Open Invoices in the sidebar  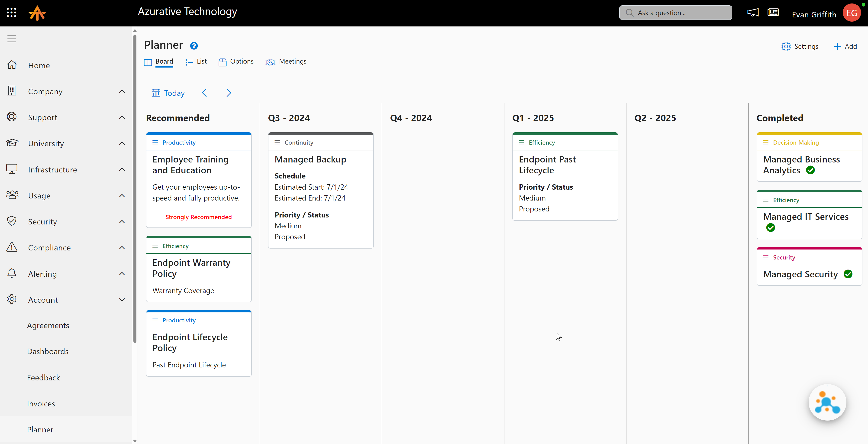(x=41, y=404)
